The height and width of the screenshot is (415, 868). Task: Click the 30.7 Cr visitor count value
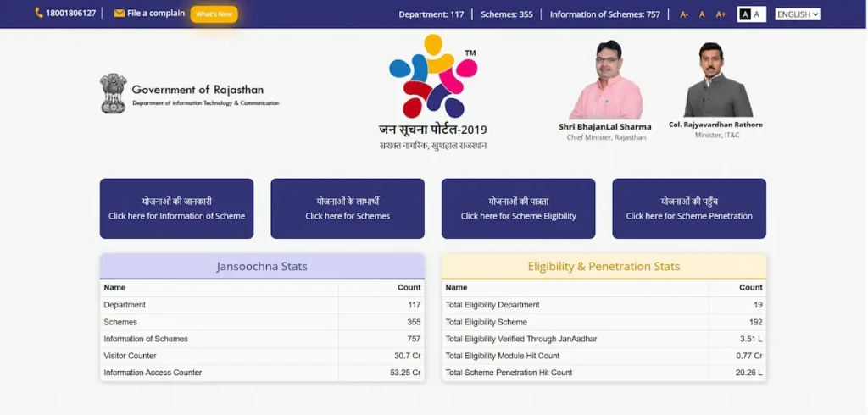408,356
